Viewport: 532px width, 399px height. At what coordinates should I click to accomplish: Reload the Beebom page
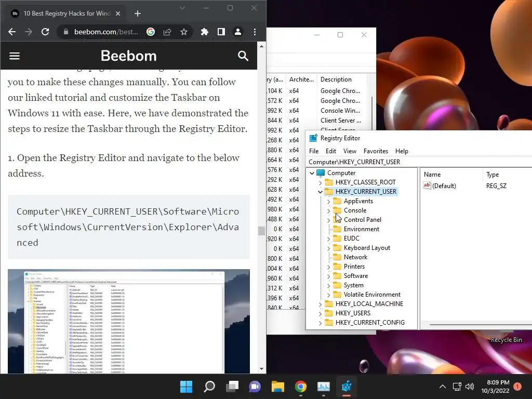pos(45,32)
